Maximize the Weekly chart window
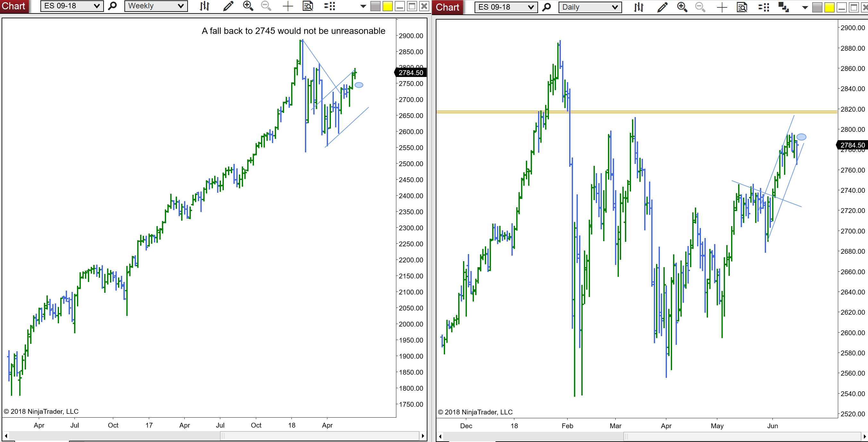This screenshot has height=442, width=868. (412, 6)
